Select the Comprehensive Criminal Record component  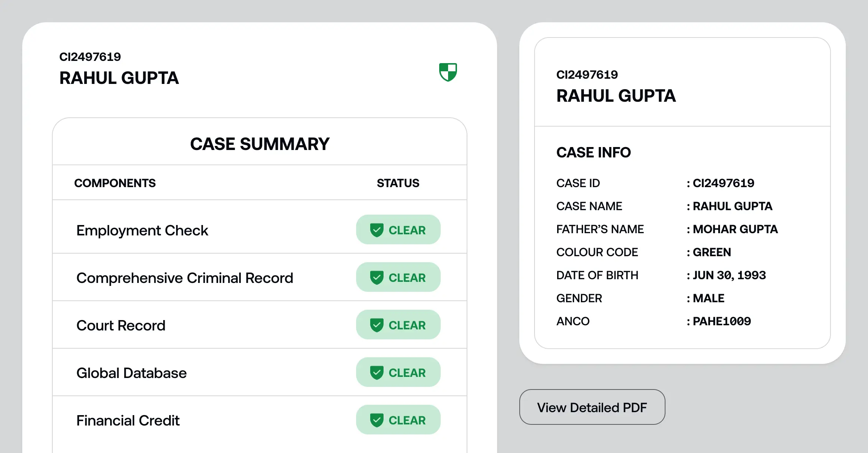pos(185,278)
